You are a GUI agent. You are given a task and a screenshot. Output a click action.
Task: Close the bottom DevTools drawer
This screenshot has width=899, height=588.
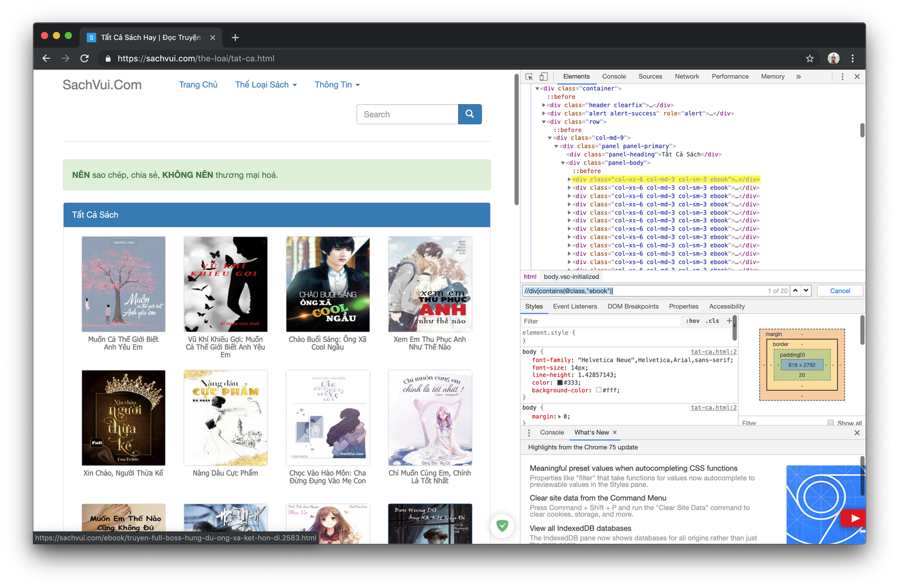(857, 433)
